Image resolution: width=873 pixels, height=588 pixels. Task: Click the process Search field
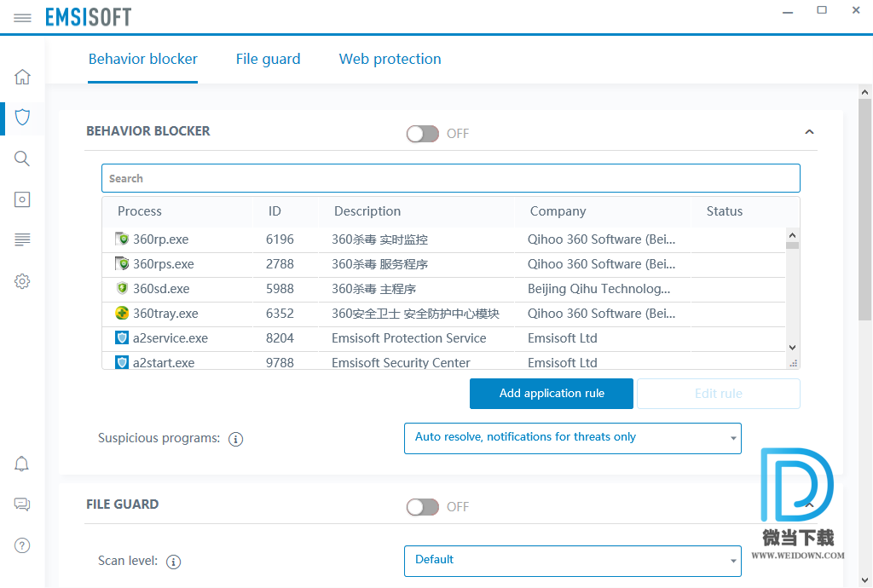click(450, 178)
